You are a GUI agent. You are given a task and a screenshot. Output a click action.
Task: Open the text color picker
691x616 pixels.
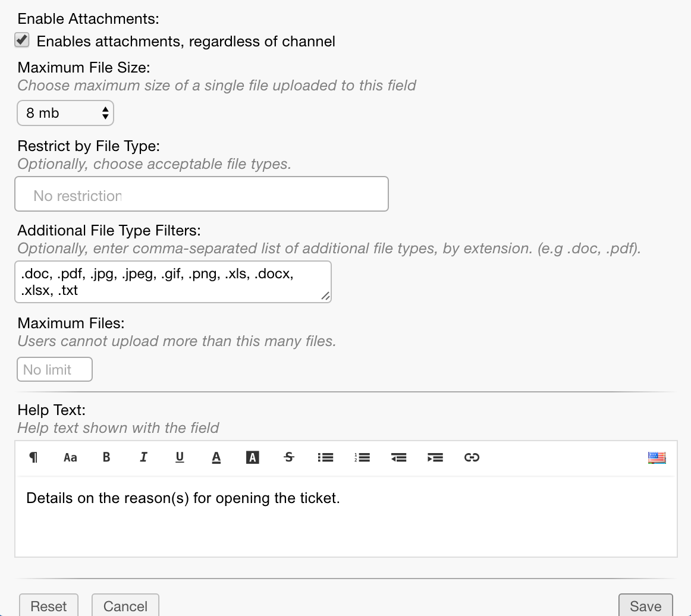[x=216, y=457]
